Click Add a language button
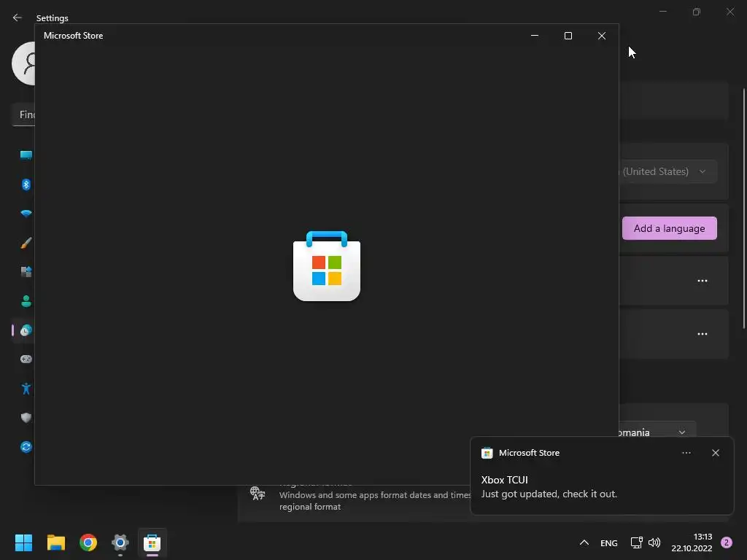 point(670,228)
